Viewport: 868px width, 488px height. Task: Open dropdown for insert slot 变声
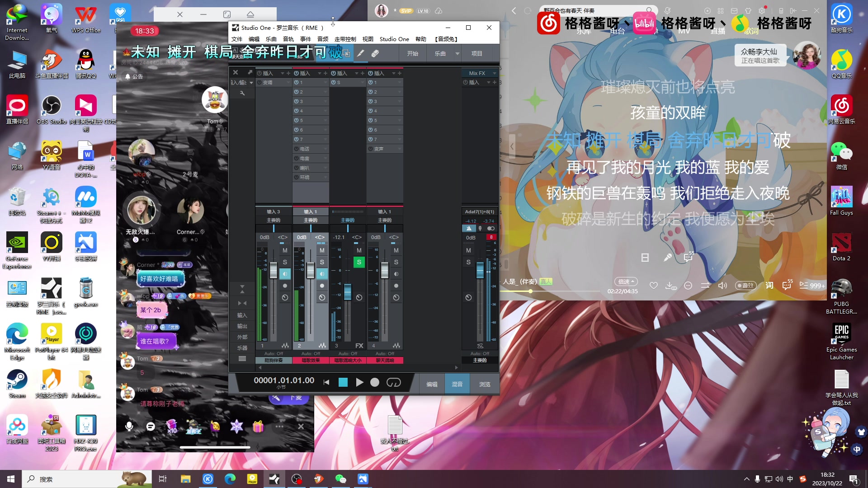[x=400, y=149]
